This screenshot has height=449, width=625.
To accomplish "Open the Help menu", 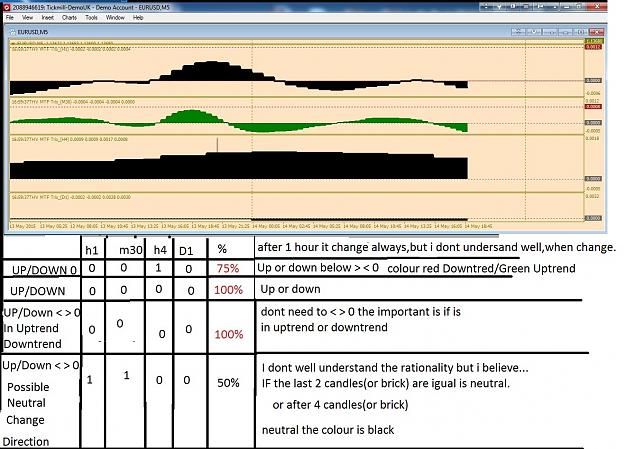I will click(x=138, y=18).
